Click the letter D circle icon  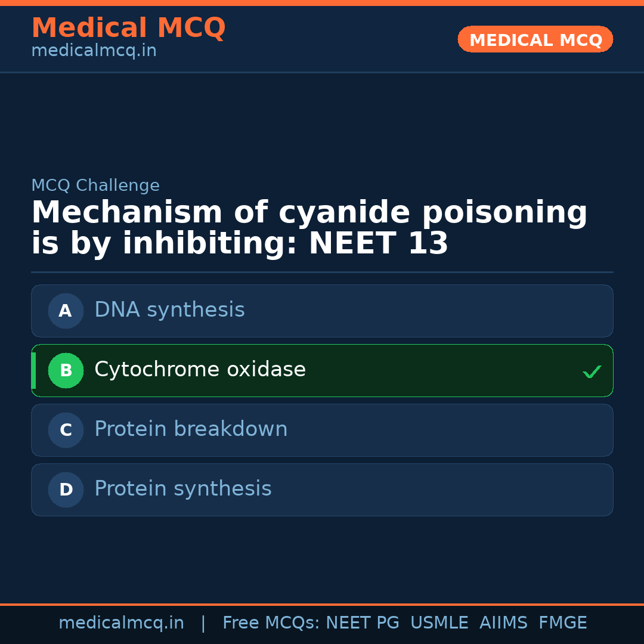pos(66,490)
